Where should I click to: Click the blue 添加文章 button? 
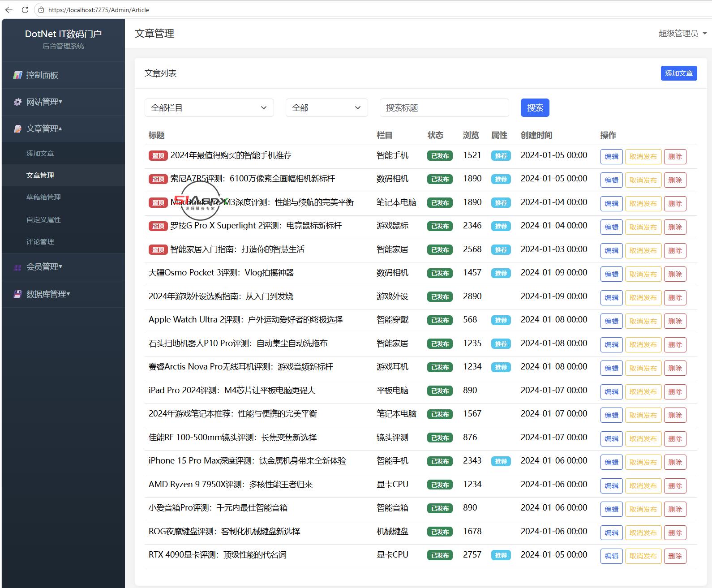click(678, 73)
